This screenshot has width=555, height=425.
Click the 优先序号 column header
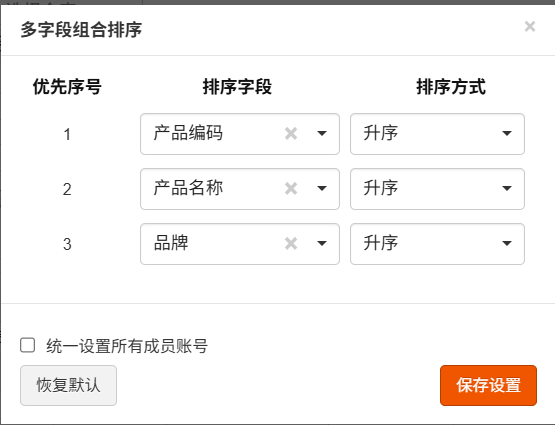67,87
